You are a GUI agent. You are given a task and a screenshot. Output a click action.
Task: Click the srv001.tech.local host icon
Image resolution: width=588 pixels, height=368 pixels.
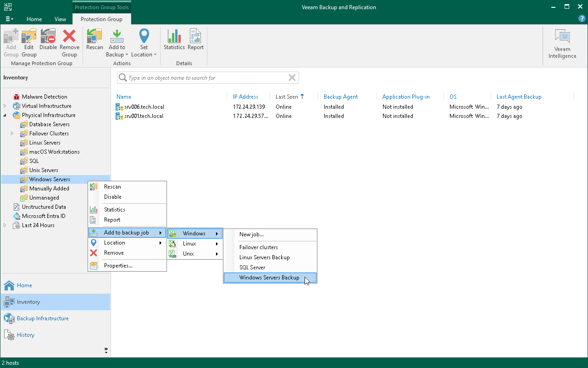(x=120, y=116)
